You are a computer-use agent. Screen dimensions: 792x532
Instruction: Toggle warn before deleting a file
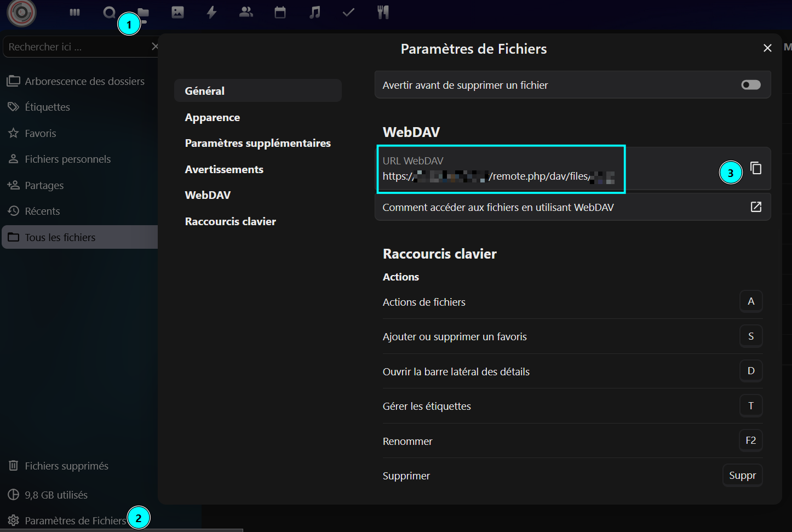tap(750, 85)
